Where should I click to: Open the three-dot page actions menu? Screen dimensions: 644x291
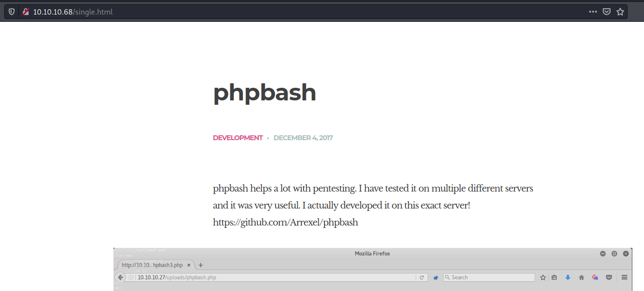pos(593,12)
